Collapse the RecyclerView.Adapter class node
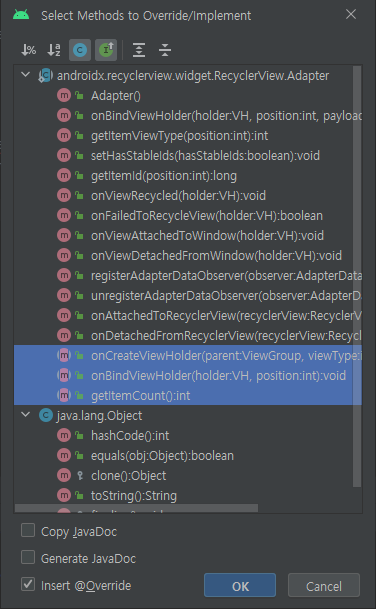The width and height of the screenshot is (376, 609). pos(26,75)
